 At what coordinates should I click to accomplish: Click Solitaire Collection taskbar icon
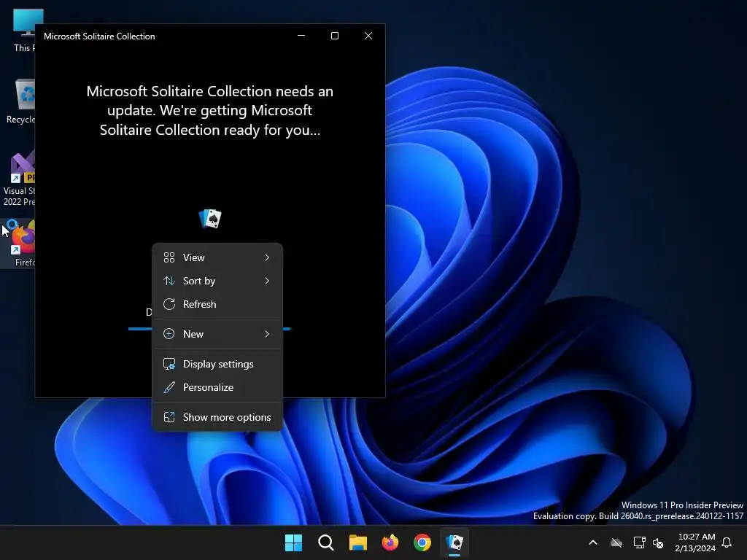point(454,542)
